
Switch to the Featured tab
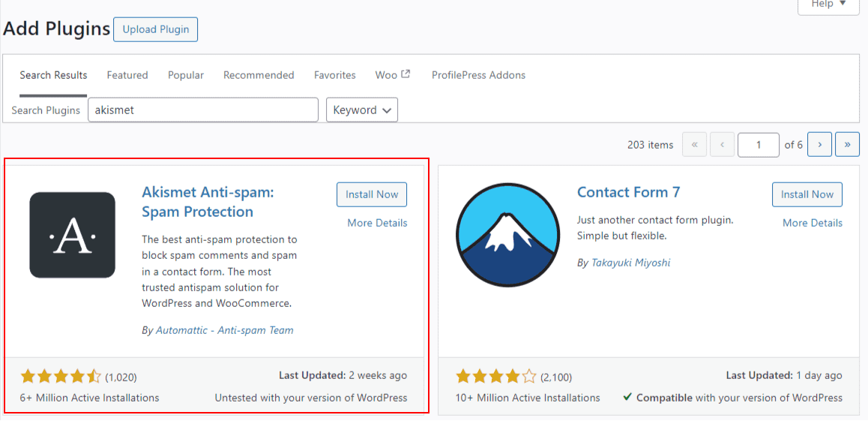point(127,75)
